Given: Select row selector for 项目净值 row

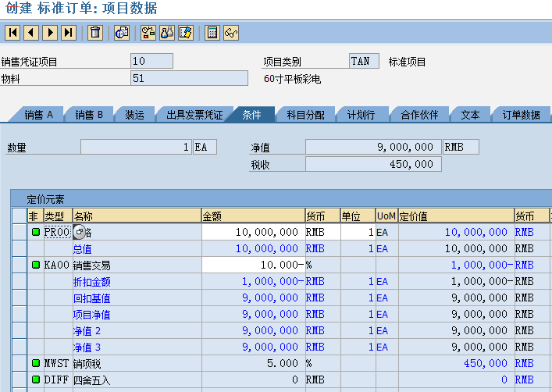Looking at the screenshot, I should (20, 314).
